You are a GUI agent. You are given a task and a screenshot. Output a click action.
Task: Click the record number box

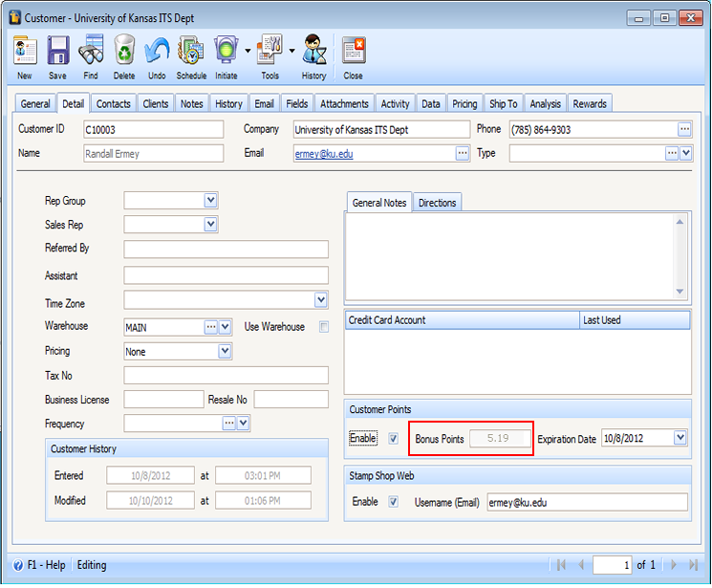pos(612,565)
